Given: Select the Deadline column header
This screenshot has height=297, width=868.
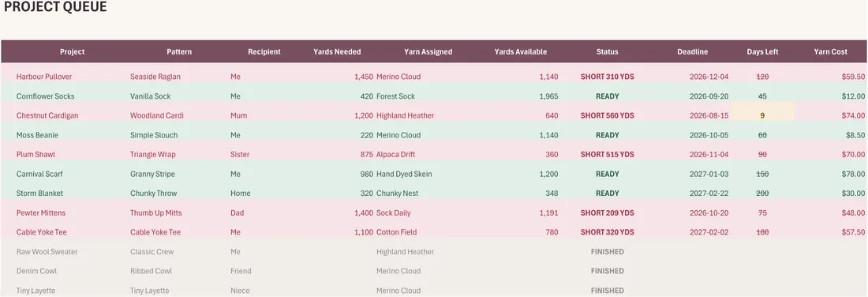Looking at the screenshot, I should pos(693,51).
